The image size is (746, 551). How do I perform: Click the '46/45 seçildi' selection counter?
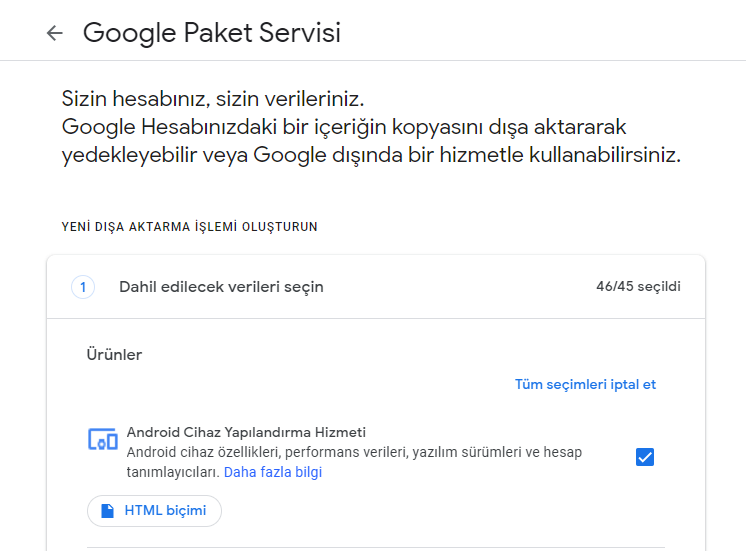(x=638, y=287)
